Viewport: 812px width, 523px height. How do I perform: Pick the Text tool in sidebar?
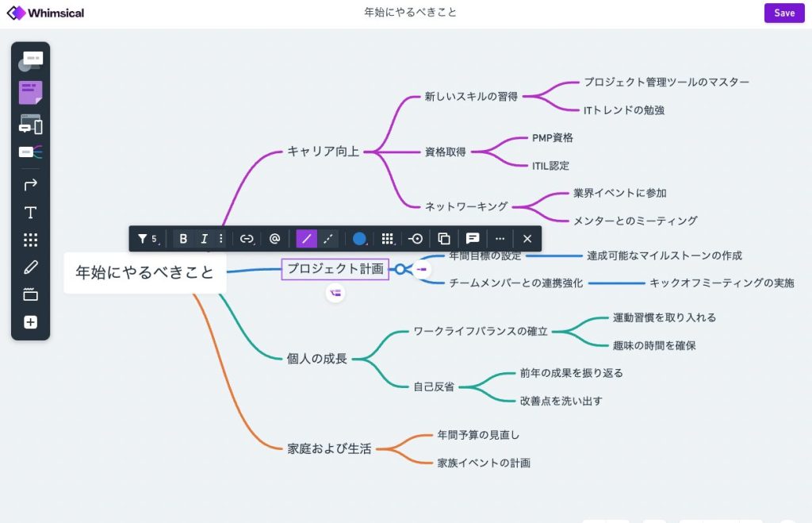click(30, 213)
